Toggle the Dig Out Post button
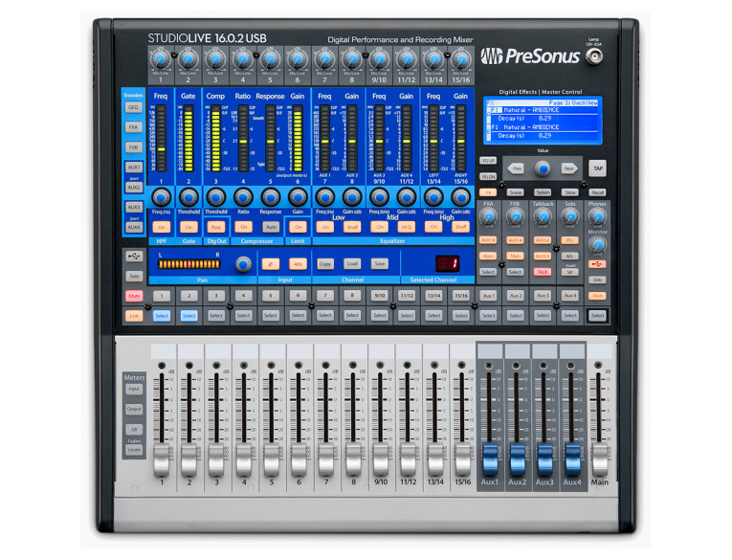 coord(216,228)
